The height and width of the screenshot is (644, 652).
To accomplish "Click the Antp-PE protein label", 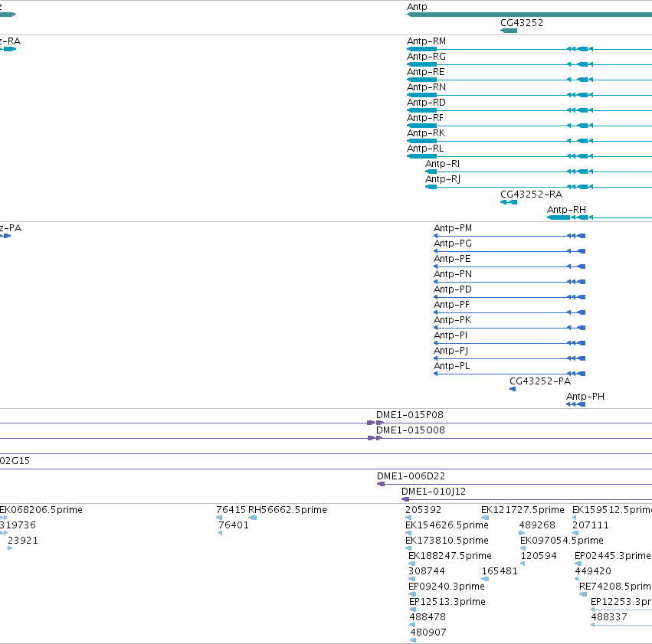I will tap(452, 259).
